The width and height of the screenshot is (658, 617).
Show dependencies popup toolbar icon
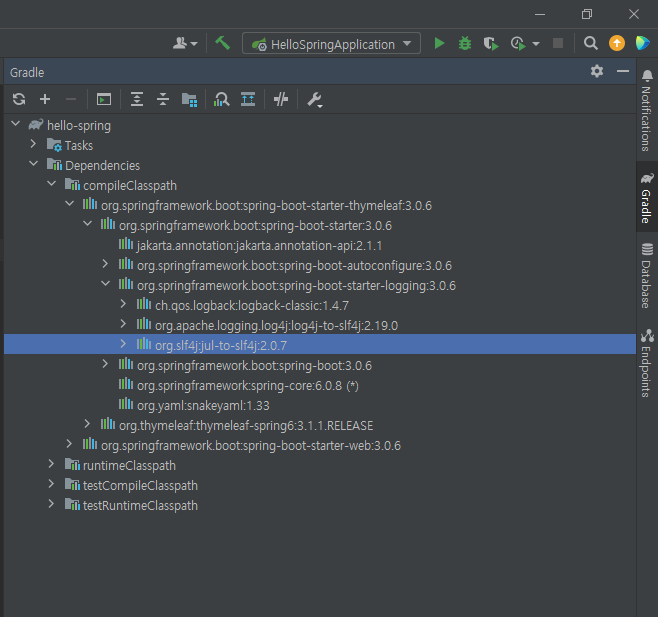[x=248, y=99]
